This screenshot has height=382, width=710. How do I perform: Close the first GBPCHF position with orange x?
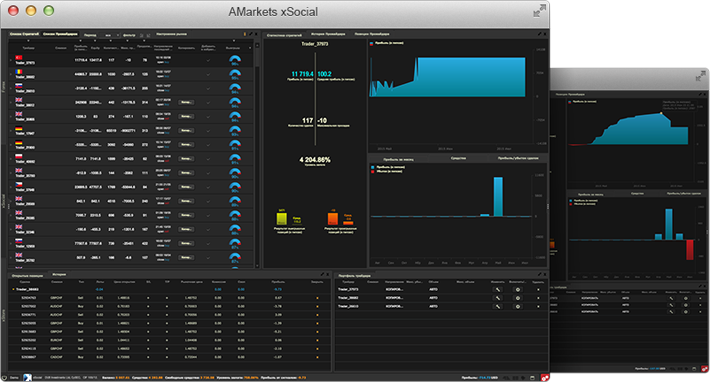(317, 298)
